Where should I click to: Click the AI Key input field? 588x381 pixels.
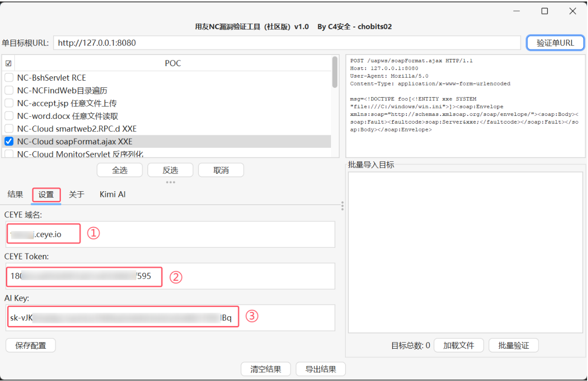[x=170, y=318]
